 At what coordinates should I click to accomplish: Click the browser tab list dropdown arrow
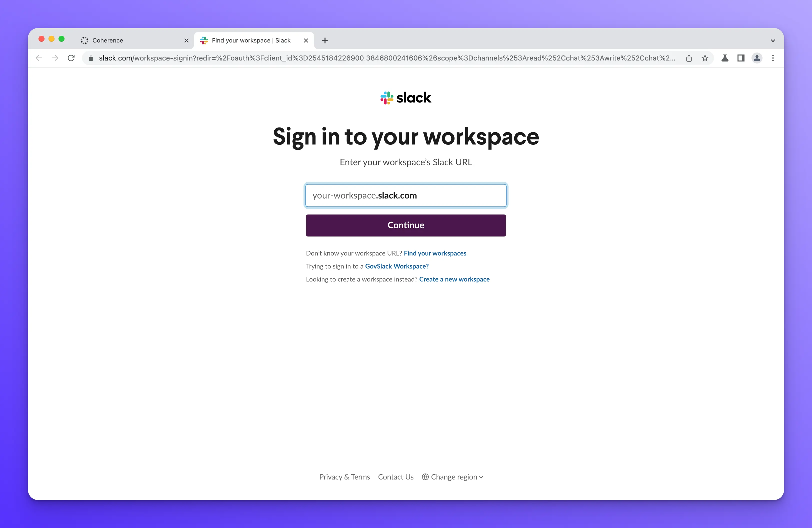(x=773, y=40)
